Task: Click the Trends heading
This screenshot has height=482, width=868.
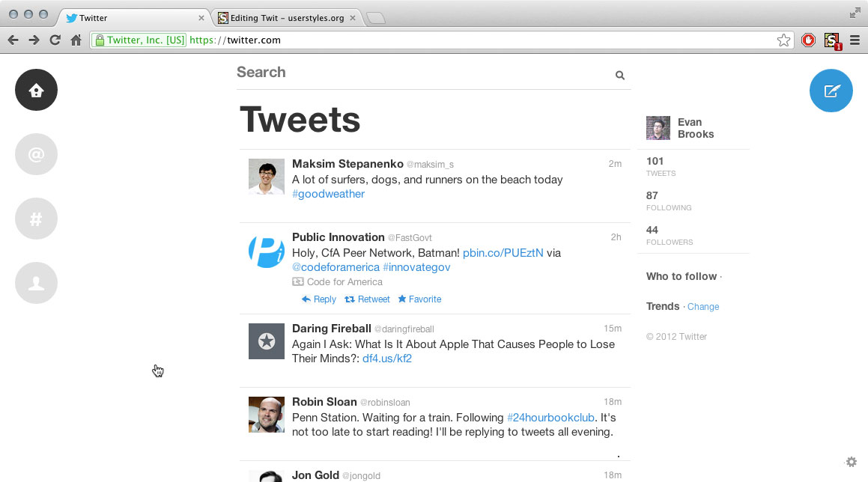Action: point(663,306)
